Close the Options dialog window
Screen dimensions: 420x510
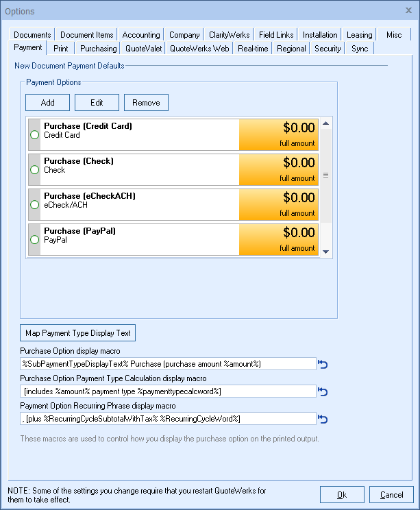click(x=409, y=10)
